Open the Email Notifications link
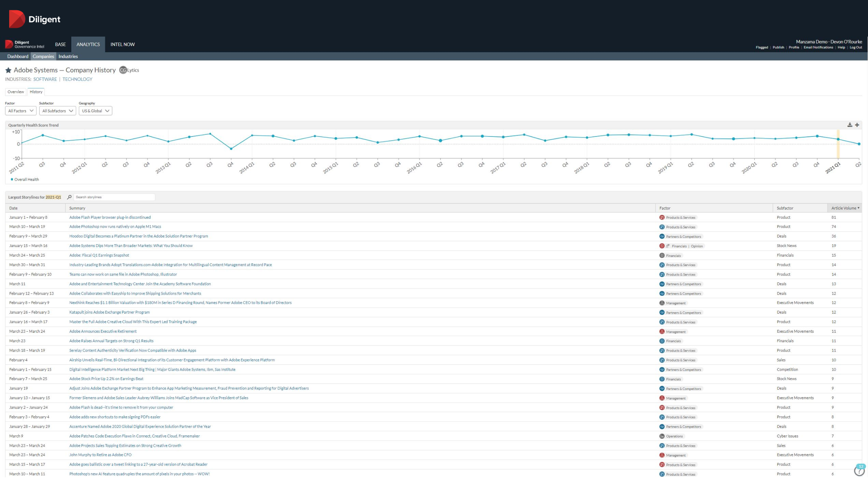 [x=818, y=47]
